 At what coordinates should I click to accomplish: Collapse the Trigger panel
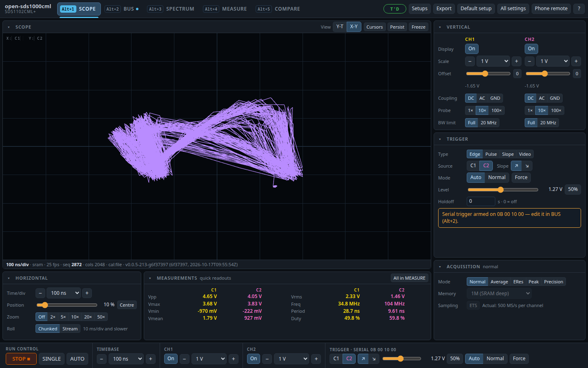[440, 139]
